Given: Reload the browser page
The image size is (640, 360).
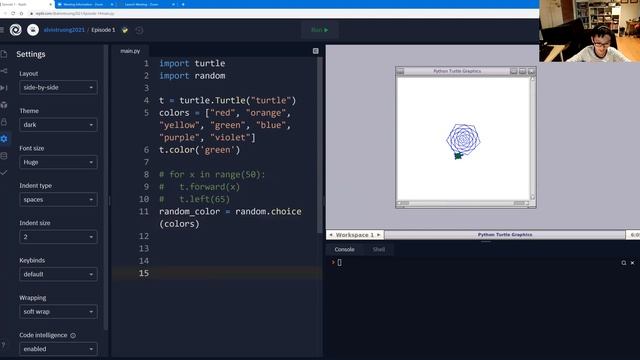Looking at the screenshot, I should click(13, 13).
